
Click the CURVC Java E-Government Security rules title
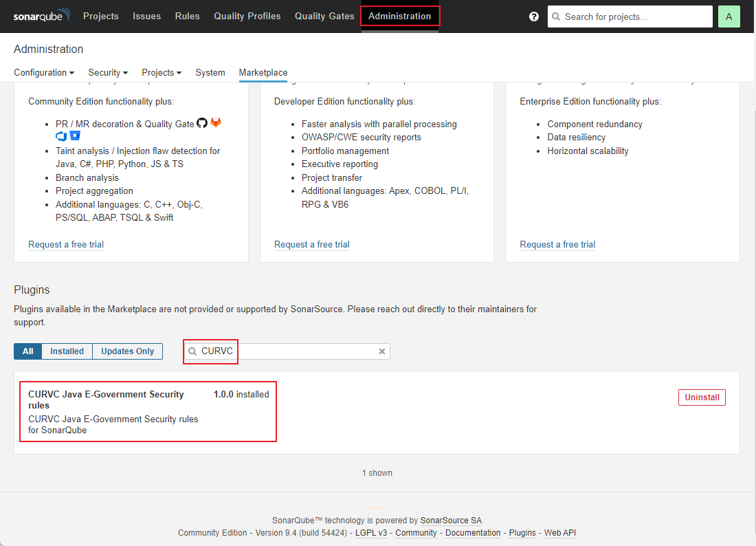[106, 400]
